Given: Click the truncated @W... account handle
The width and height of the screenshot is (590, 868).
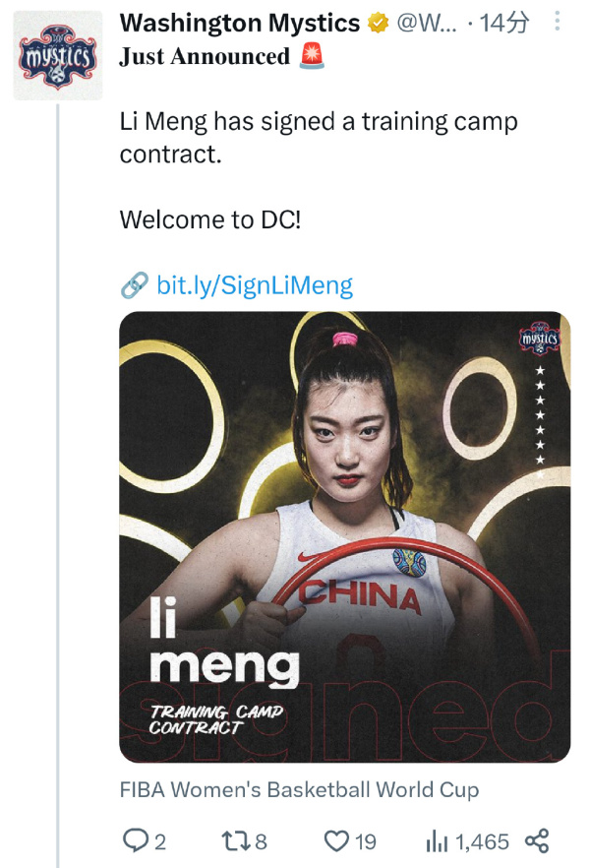Looking at the screenshot, I should pos(427,24).
